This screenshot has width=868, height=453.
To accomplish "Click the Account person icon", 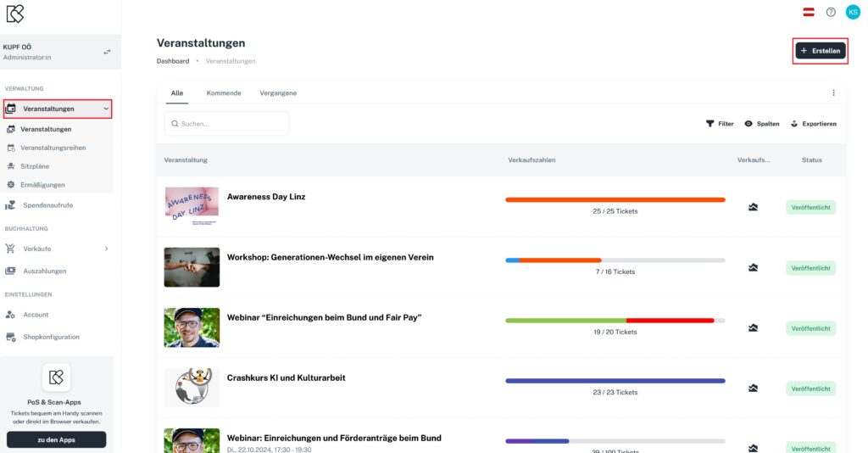I will click(10, 315).
